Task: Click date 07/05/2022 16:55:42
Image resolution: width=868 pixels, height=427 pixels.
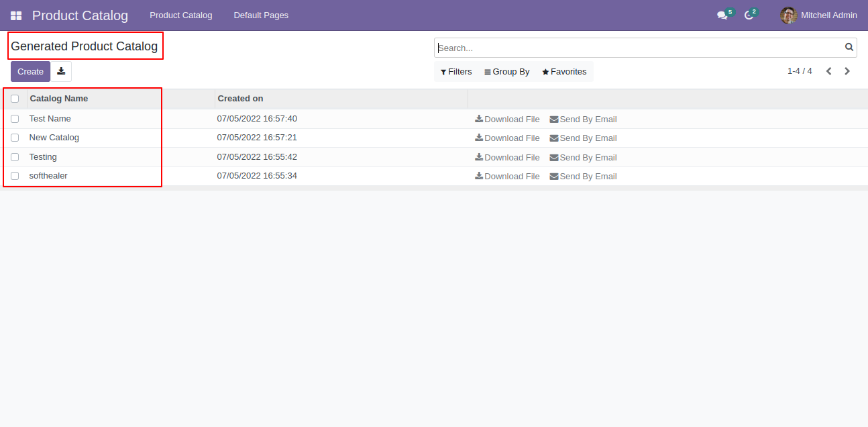Action: 257,157
